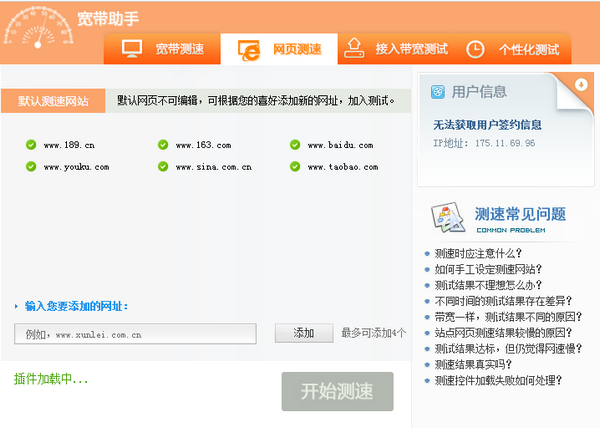The height and width of the screenshot is (428, 600).
Task: Focus the website URL input field
Action: pyautogui.click(x=135, y=334)
